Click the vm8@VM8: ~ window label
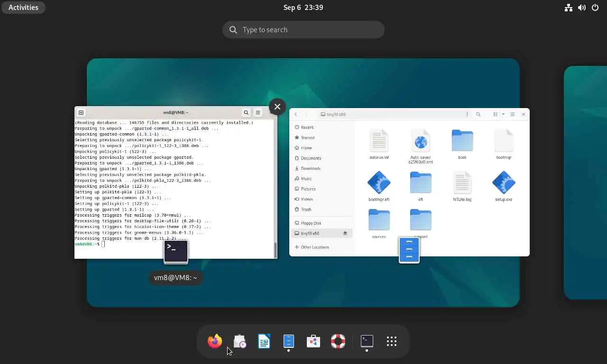Image resolution: width=607 pixels, height=364 pixels. (x=175, y=278)
